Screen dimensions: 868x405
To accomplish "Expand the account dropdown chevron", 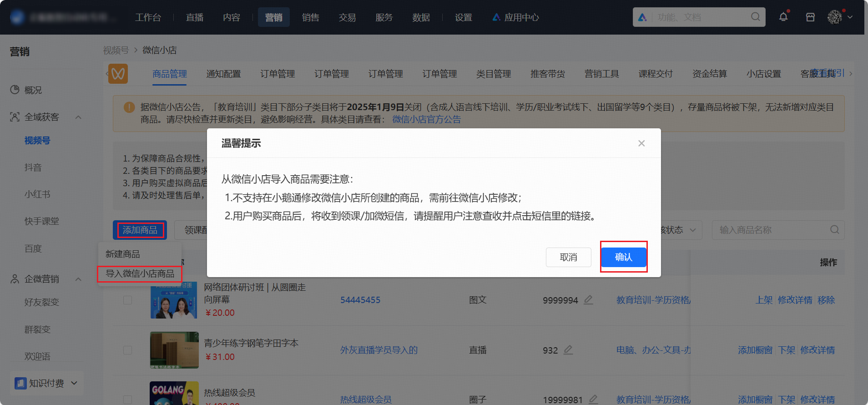I will click(x=850, y=17).
